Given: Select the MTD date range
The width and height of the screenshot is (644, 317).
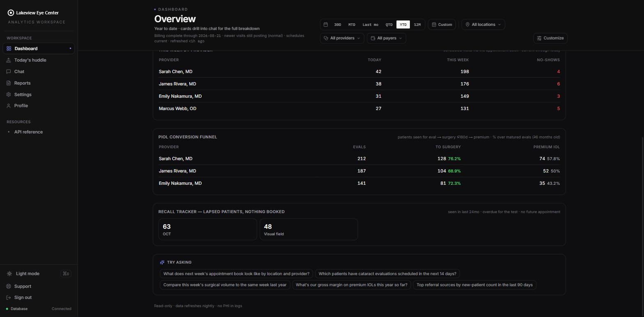Looking at the screenshot, I should (x=352, y=25).
